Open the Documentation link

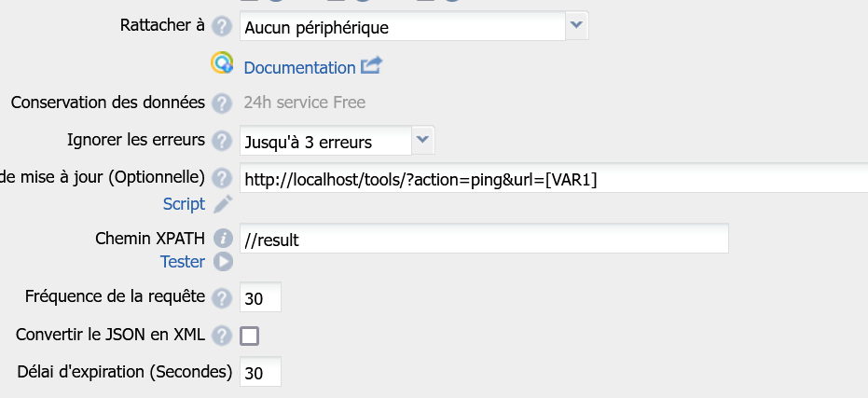point(299,67)
